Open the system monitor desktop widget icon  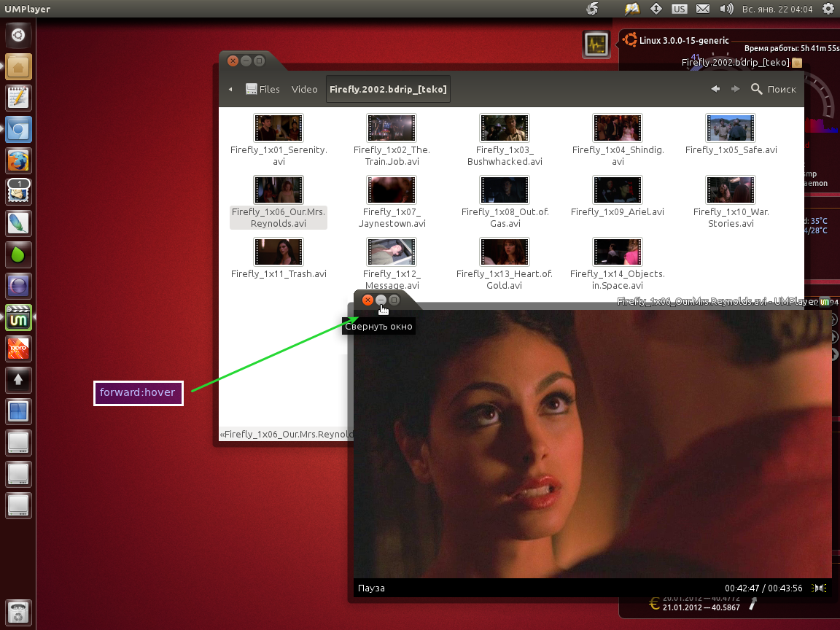596,44
